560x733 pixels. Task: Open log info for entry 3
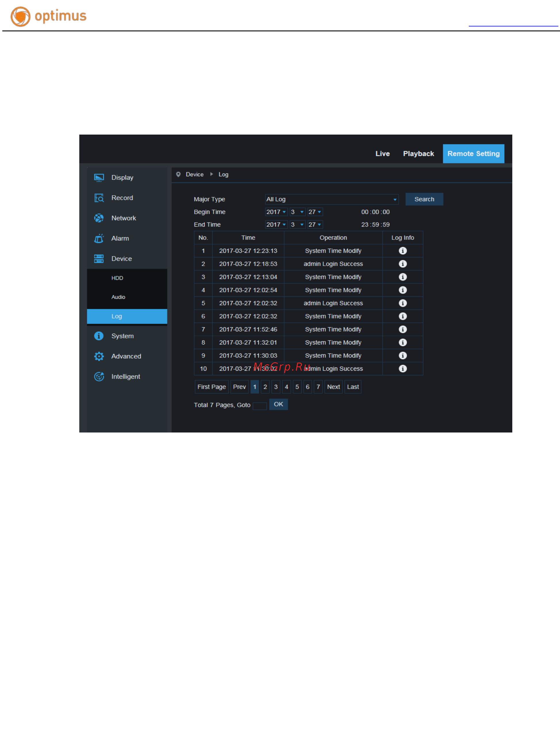(403, 277)
